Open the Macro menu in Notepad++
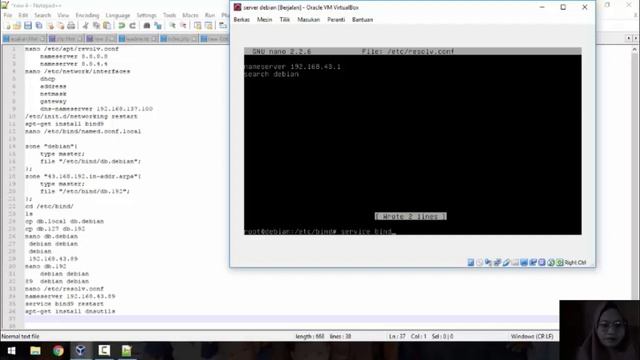 190,15
